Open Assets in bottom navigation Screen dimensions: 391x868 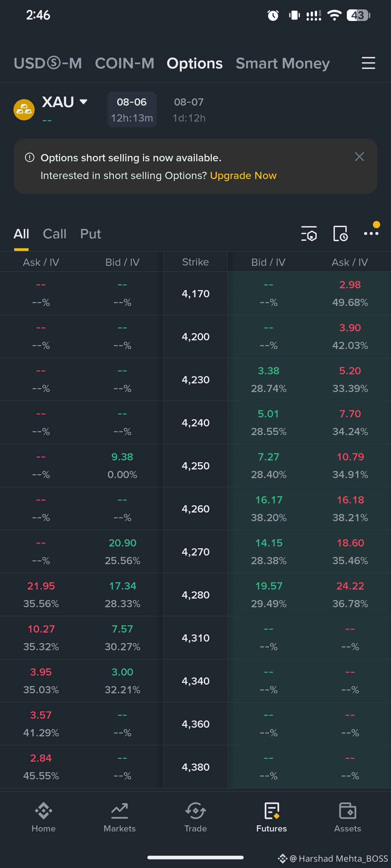(348, 817)
